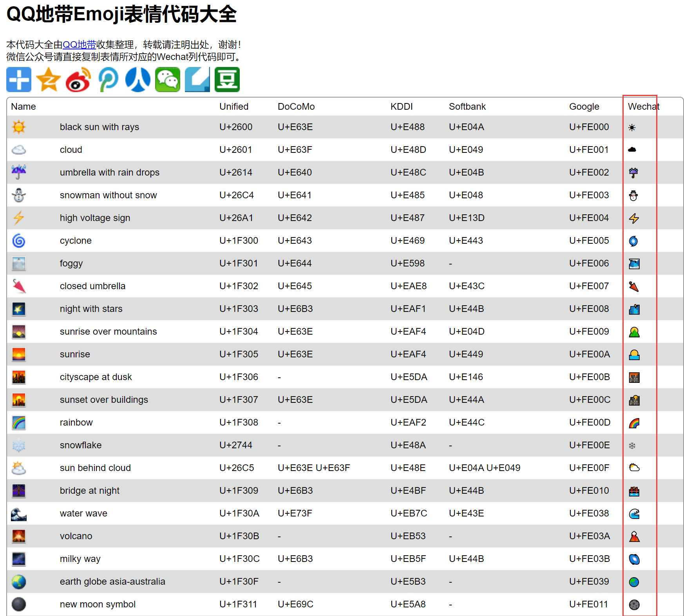Select the Wechat volcano emoji
Image resolution: width=684 pixels, height=616 pixels.
coord(634,536)
